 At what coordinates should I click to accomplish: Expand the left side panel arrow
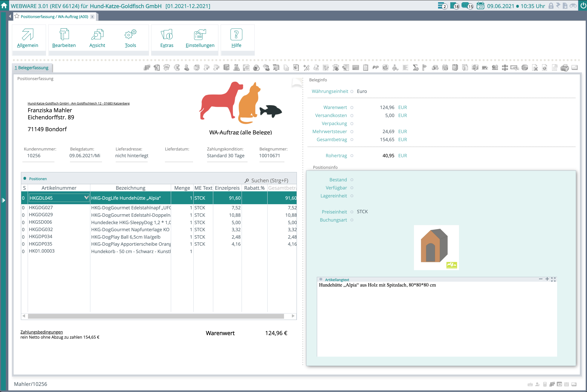click(4, 200)
